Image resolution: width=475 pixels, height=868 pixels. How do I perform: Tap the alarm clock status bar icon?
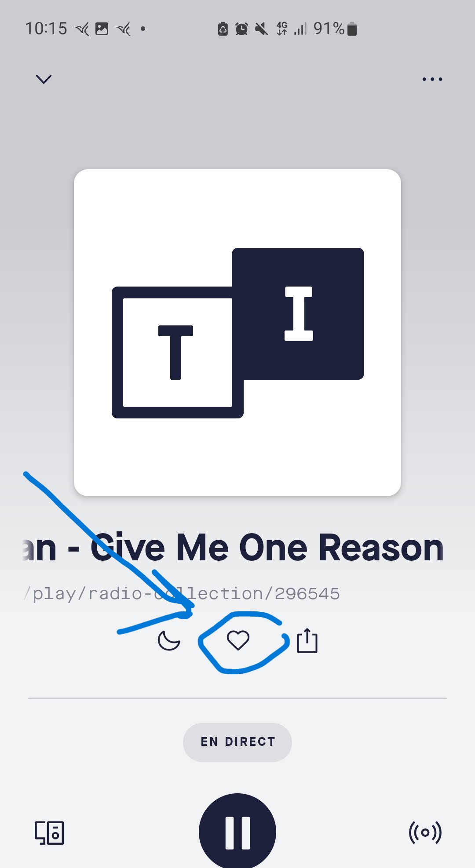click(241, 29)
